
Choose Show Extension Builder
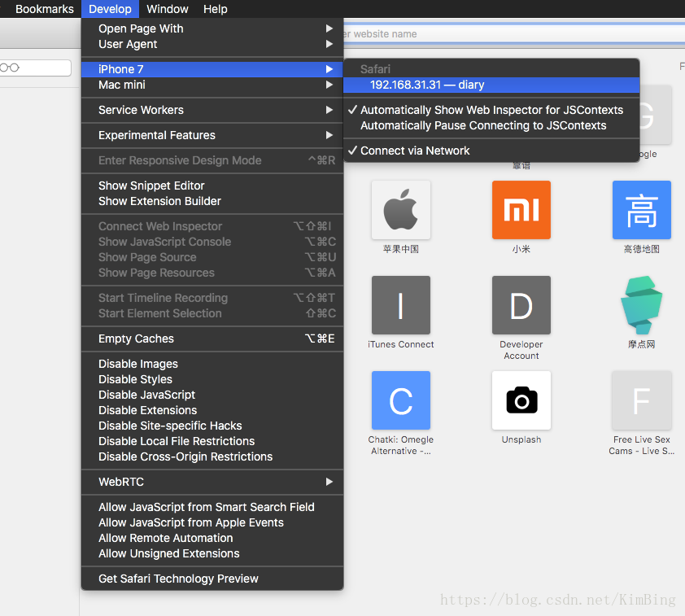tap(212, 202)
